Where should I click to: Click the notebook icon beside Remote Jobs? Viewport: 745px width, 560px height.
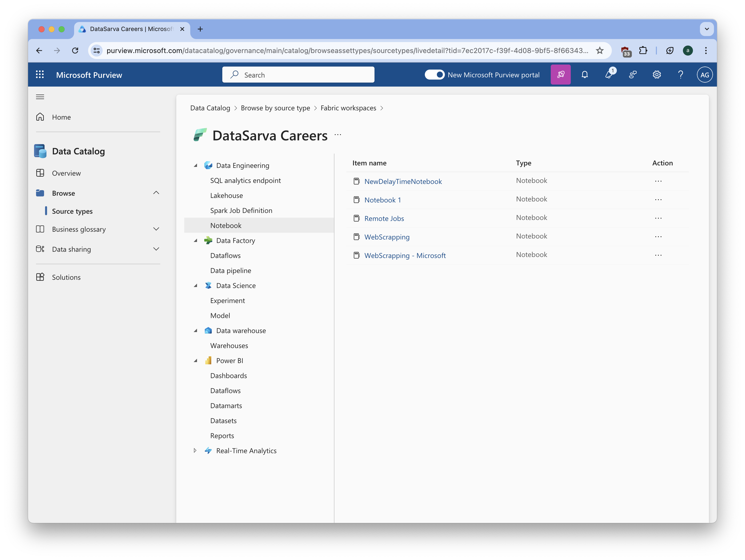pos(356,218)
